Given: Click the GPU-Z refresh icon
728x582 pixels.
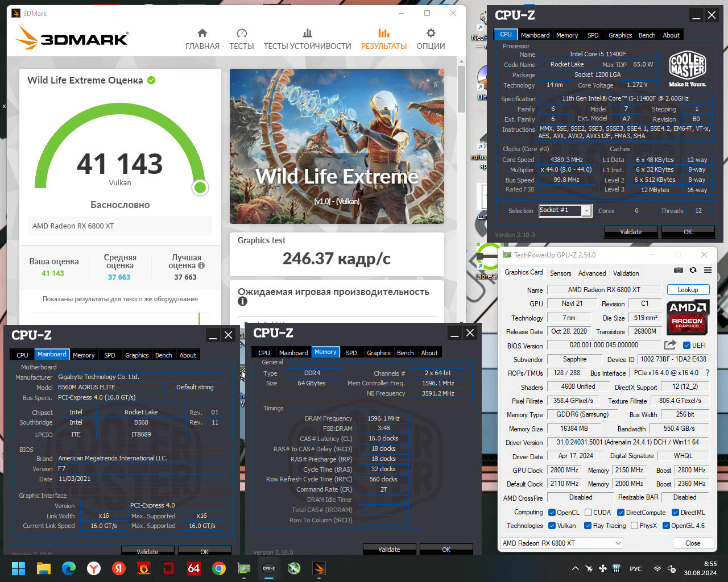Looking at the screenshot, I should click(693, 271).
